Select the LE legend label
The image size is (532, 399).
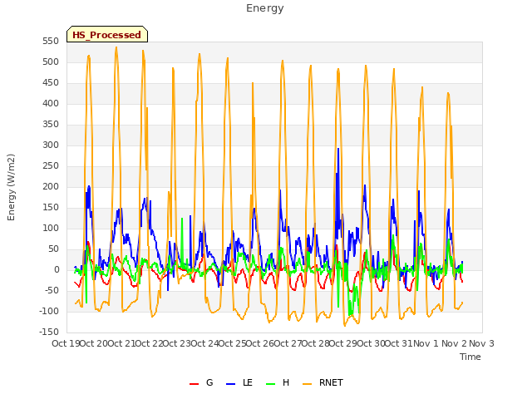tap(248, 382)
